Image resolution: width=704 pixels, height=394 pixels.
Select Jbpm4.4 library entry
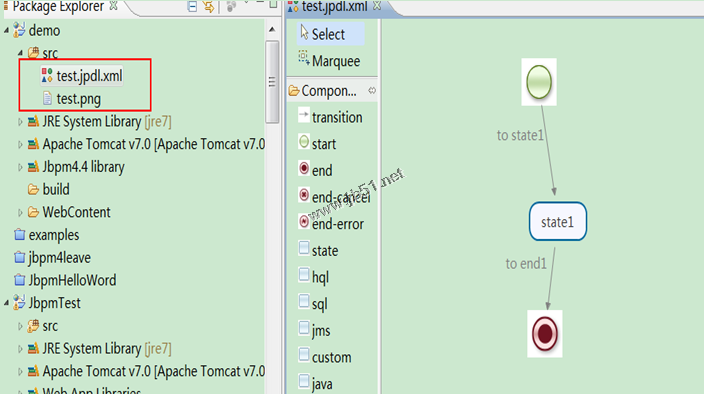[76, 167]
